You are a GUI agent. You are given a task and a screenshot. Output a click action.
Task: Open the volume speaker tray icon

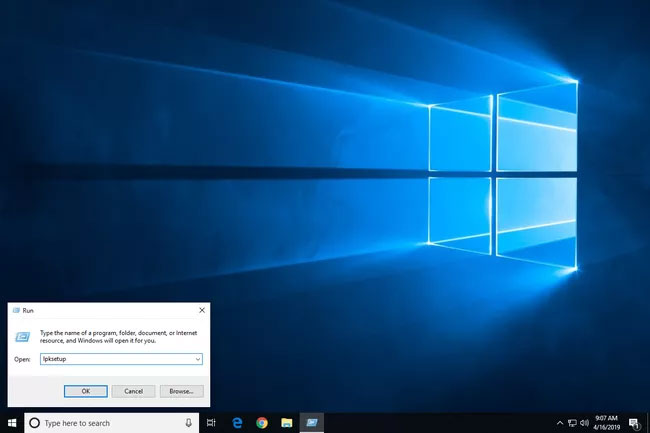[585, 423]
